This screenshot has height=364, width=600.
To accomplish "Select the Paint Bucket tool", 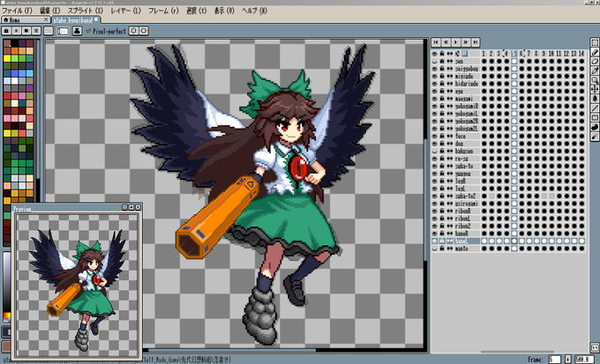I will coord(595,98).
